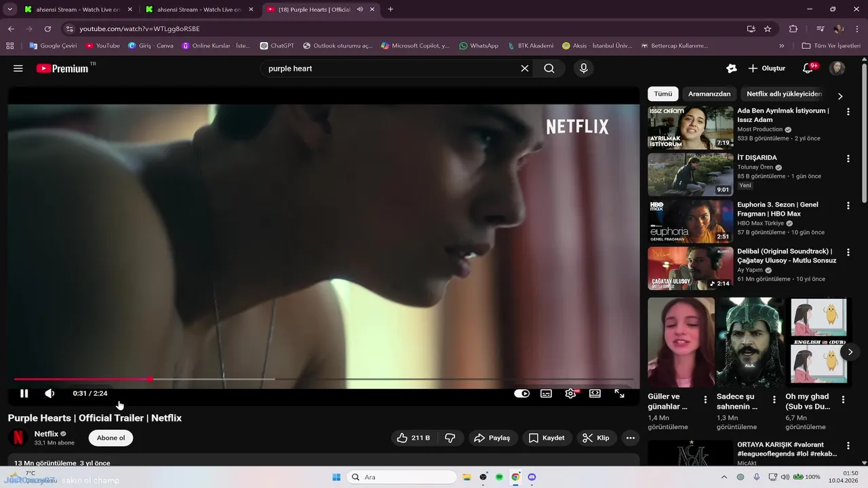
Task: Go to YouTube Premium home logo
Action: tap(62, 68)
